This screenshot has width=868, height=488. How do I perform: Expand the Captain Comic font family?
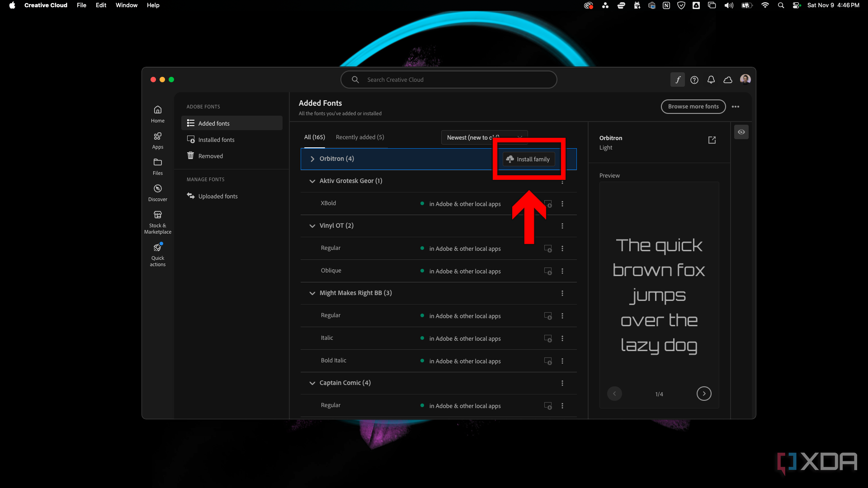(x=312, y=383)
